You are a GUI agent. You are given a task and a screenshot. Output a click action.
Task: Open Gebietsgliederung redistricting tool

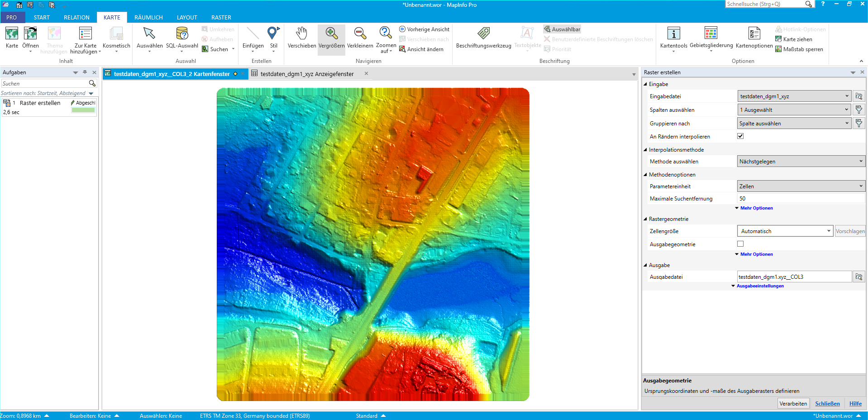click(x=711, y=39)
